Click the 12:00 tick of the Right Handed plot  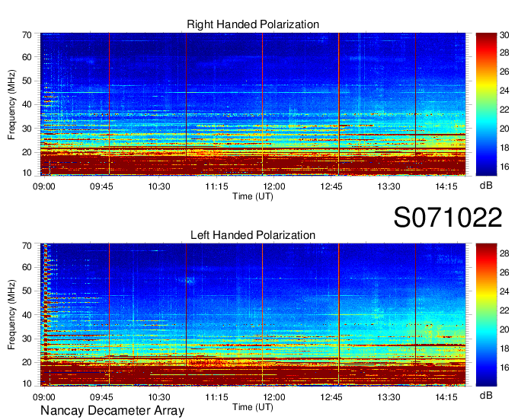[x=274, y=186]
